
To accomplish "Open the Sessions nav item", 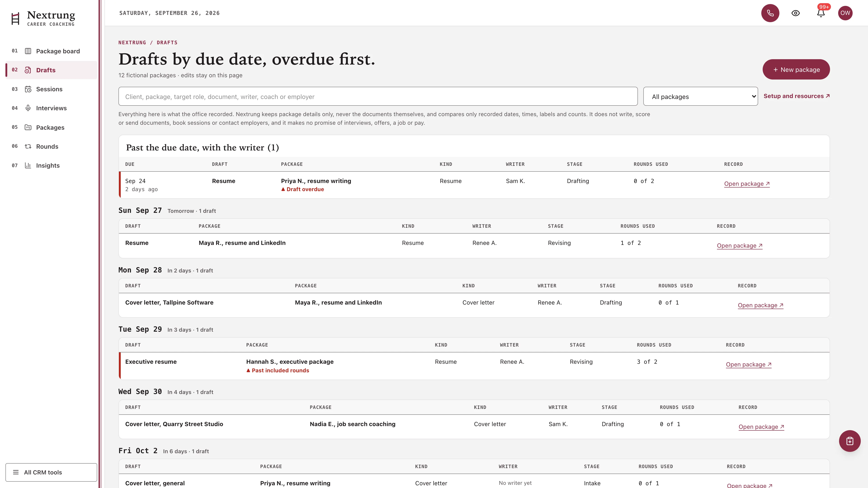I will (51, 89).
